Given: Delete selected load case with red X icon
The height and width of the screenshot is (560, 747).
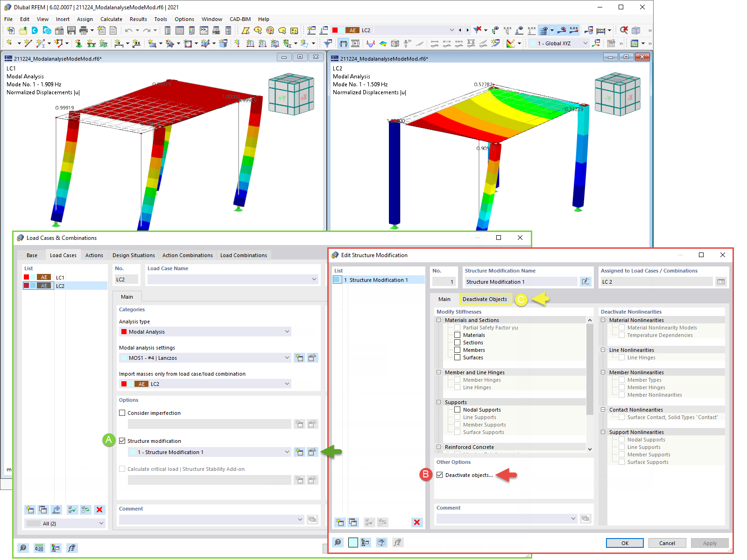Looking at the screenshot, I should pyautogui.click(x=99, y=510).
